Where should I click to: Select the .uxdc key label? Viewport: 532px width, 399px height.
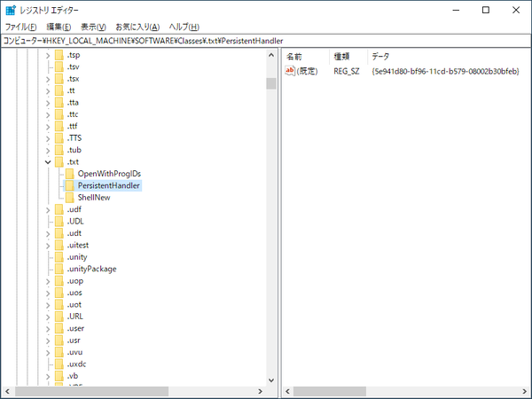click(76, 364)
